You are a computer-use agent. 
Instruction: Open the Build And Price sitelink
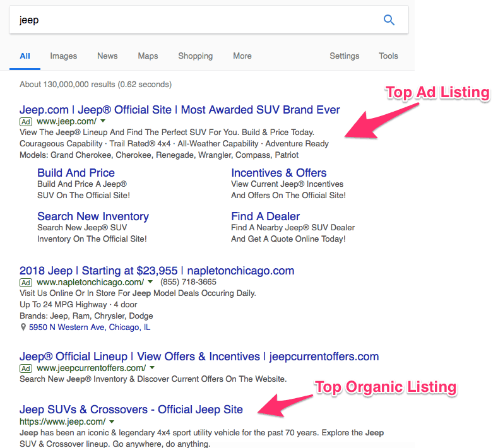76,173
